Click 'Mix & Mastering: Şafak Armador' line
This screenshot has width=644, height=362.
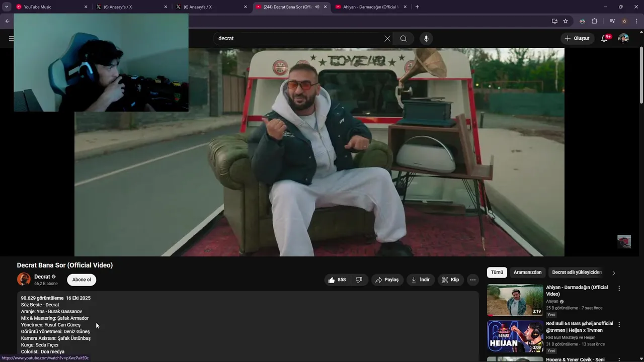pyautogui.click(x=55, y=318)
